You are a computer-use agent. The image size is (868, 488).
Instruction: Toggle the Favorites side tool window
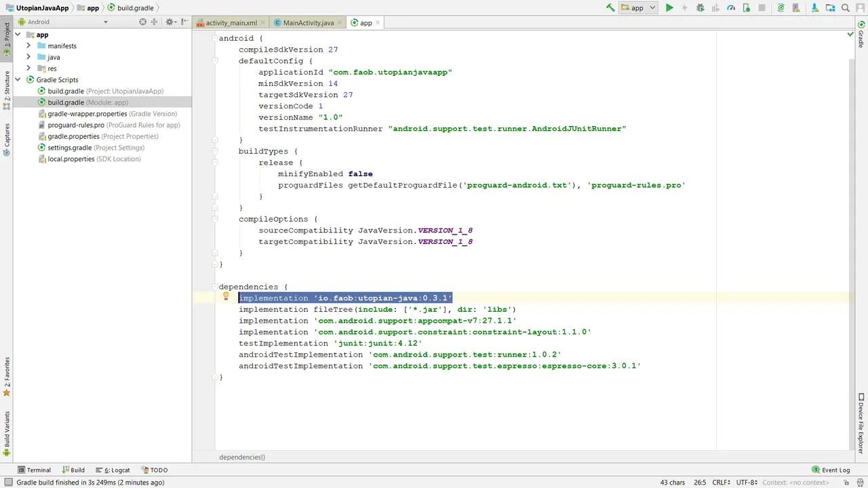coord(6,377)
